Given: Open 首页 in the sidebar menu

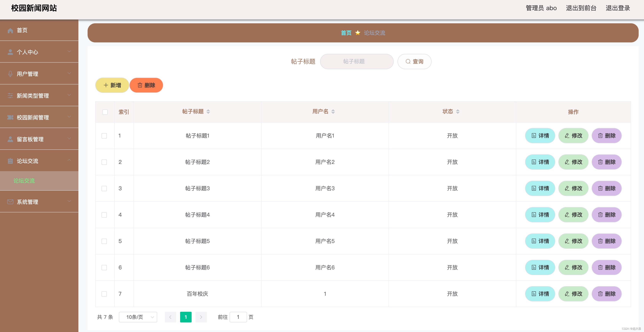Looking at the screenshot, I should 39,30.
